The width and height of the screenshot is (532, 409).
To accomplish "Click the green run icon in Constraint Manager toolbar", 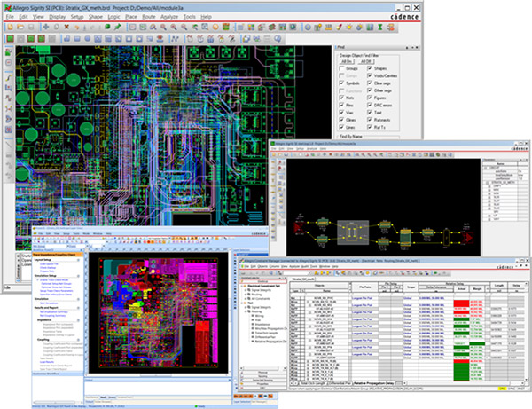I will point(436,273).
